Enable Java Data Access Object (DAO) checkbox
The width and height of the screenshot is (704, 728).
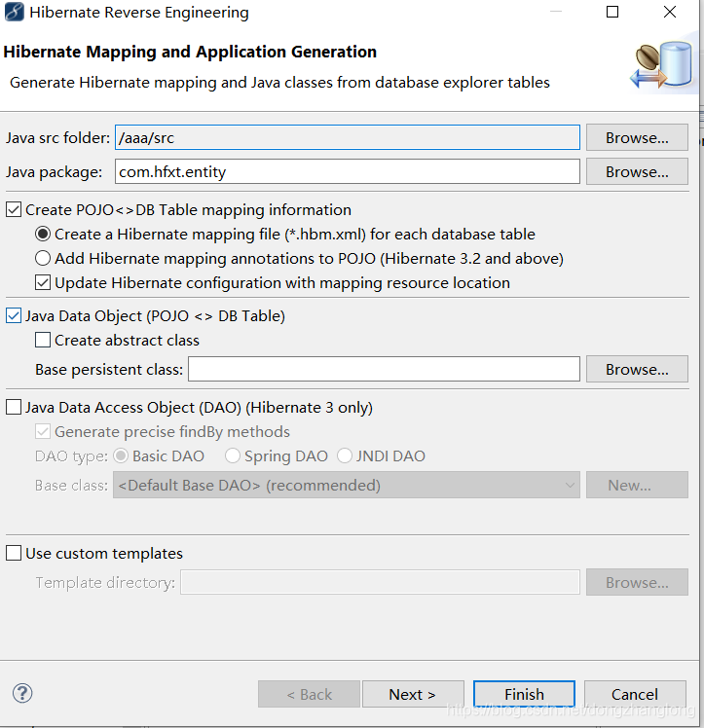point(14,407)
